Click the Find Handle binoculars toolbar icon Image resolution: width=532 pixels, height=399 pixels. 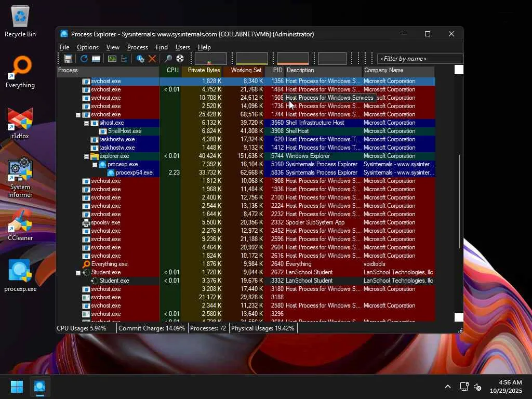click(x=168, y=59)
